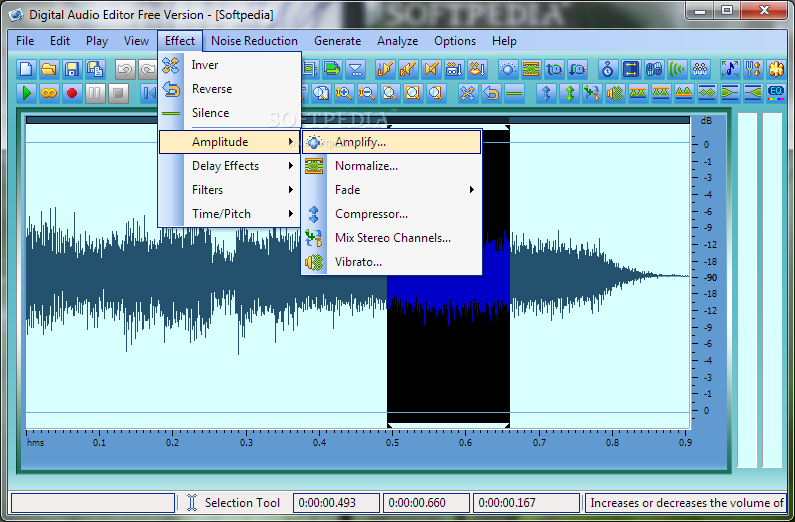Start playback with the green Play button

point(26,93)
